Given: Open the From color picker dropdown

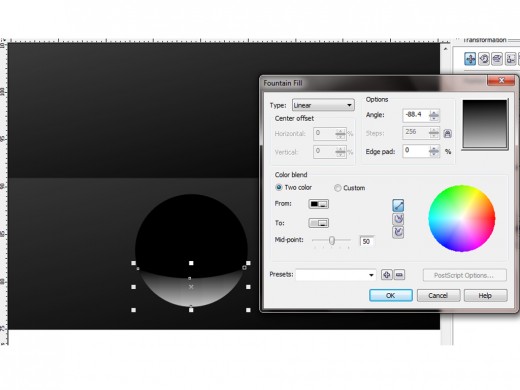Looking at the screenshot, I should point(319,204).
